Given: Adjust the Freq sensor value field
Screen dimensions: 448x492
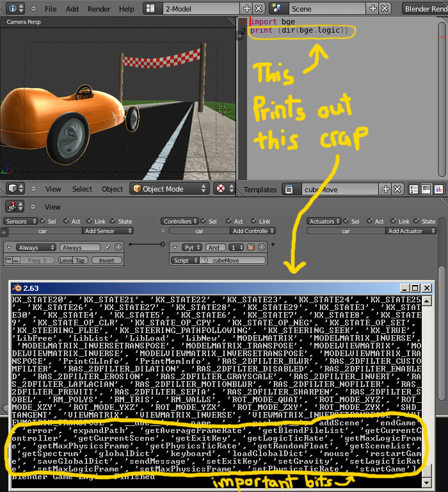Looking at the screenshot, I should click(x=37, y=261).
